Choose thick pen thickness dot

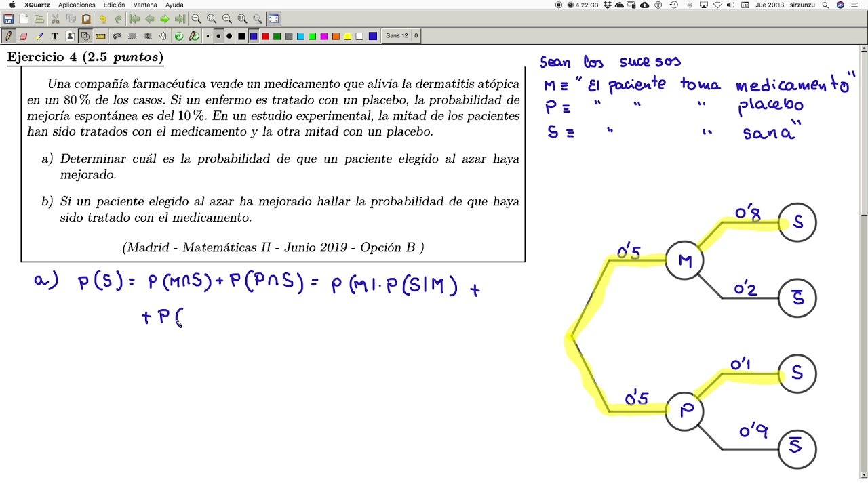click(x=229, y=36)
